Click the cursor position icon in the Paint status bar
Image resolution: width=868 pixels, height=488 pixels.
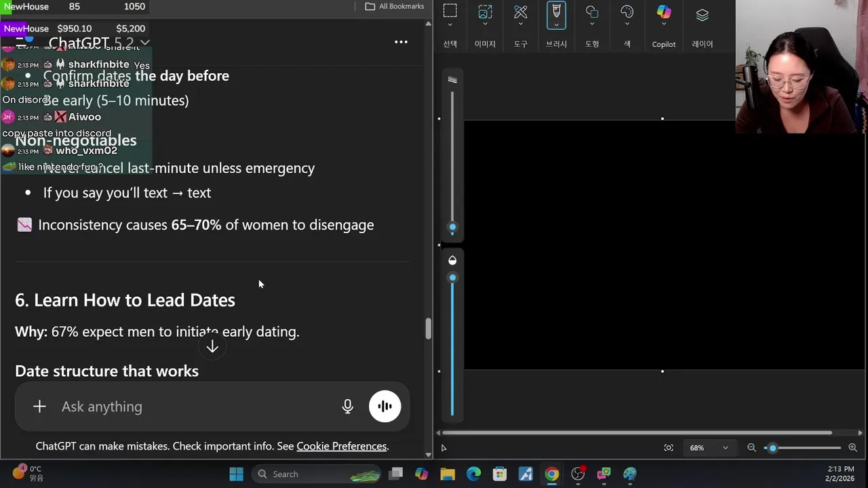coord(444,447)
